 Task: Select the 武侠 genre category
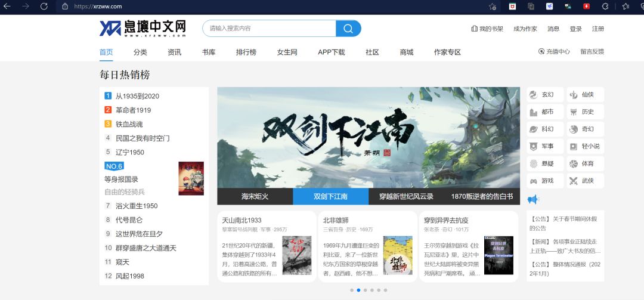586,181
